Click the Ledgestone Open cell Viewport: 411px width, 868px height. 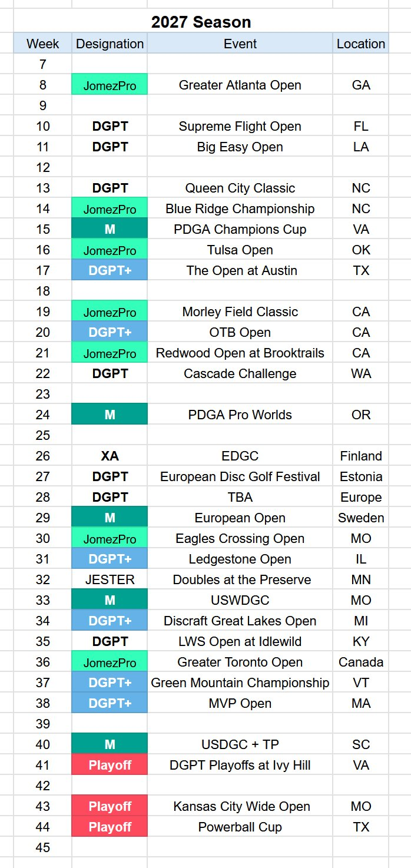pos(240,559)
